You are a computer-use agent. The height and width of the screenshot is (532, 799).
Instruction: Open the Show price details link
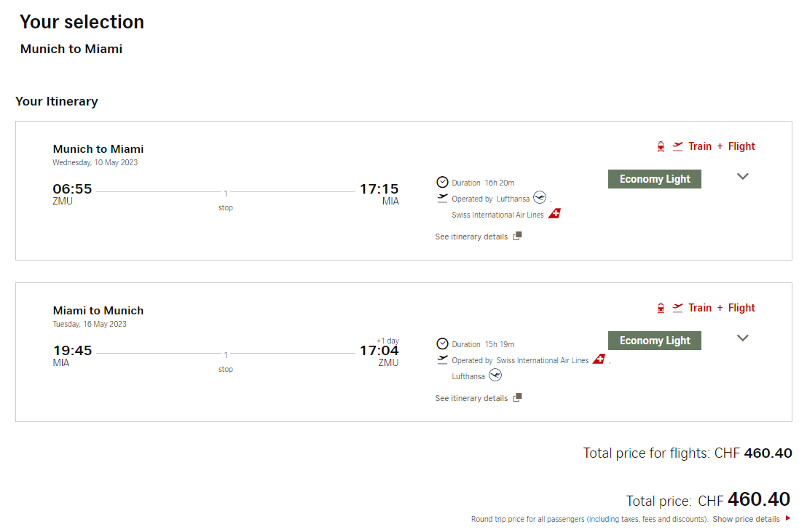click(746, 519)
